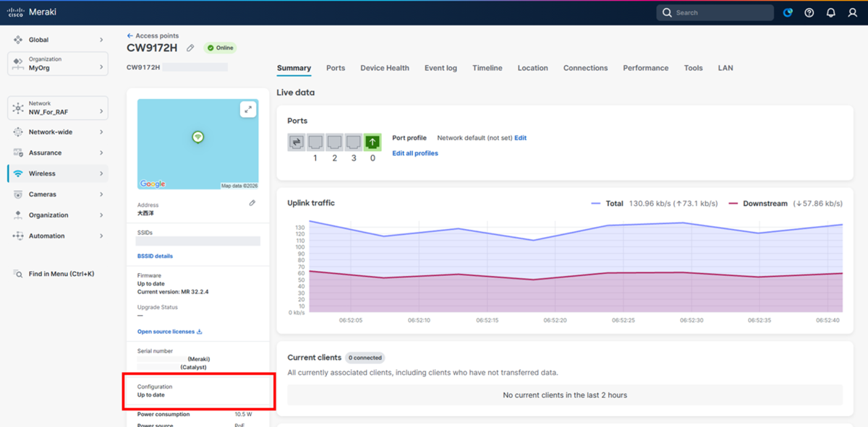The height and width of the screenshot is (427, 868).
Task: Switch to the Device Health tab
Action: click(x=385, y=68)
